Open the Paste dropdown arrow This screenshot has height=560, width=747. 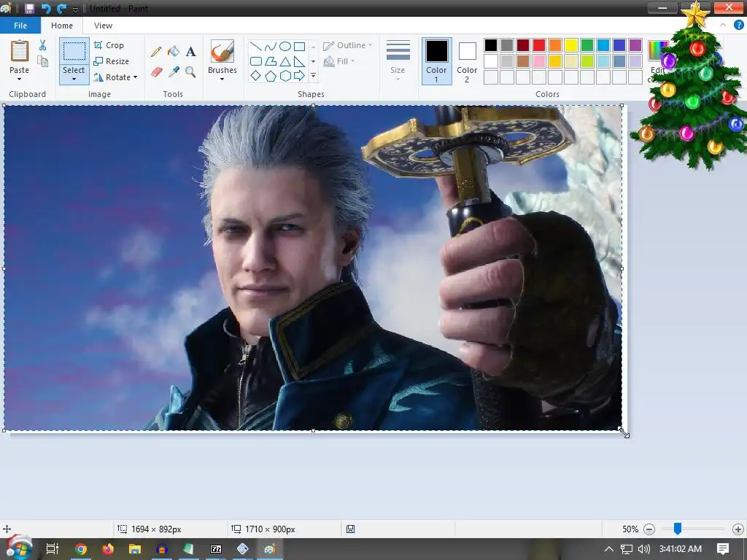19,79
